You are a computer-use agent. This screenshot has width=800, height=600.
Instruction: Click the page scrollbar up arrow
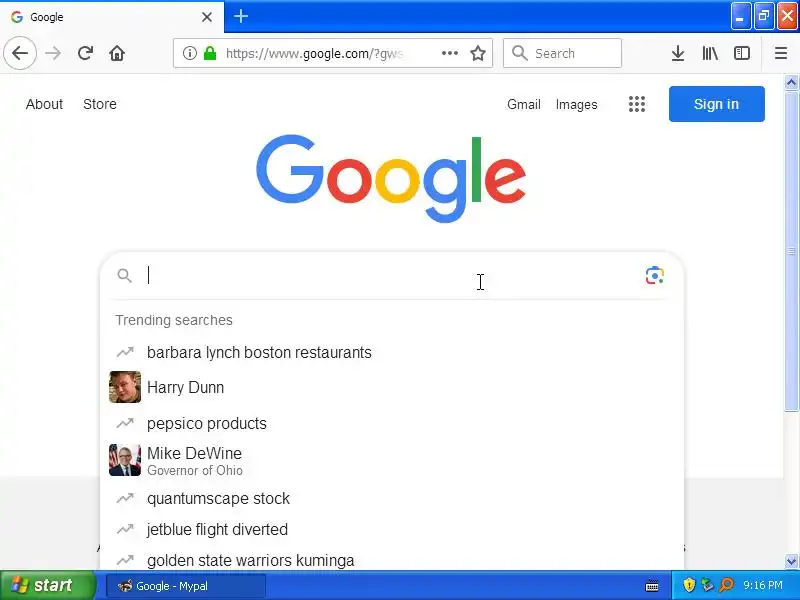791,82
